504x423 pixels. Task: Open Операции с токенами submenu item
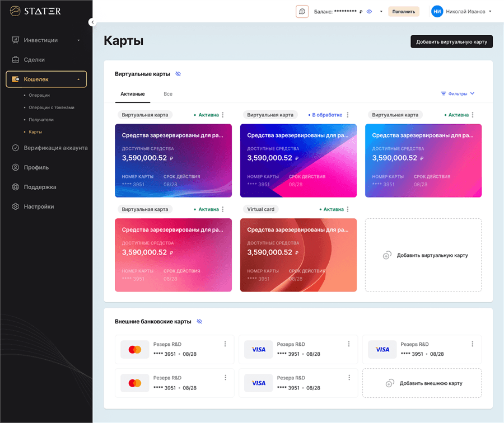51,107
